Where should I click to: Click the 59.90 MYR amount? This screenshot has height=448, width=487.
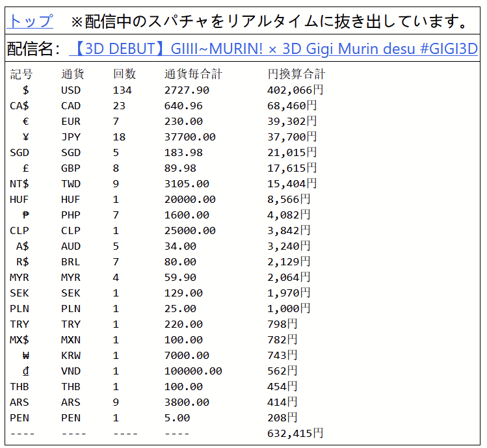click(x=180, y=278)
